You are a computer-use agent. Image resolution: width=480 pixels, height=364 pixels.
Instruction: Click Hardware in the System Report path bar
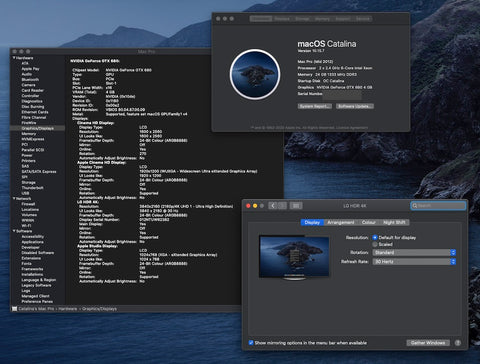(x=68, y=309)
